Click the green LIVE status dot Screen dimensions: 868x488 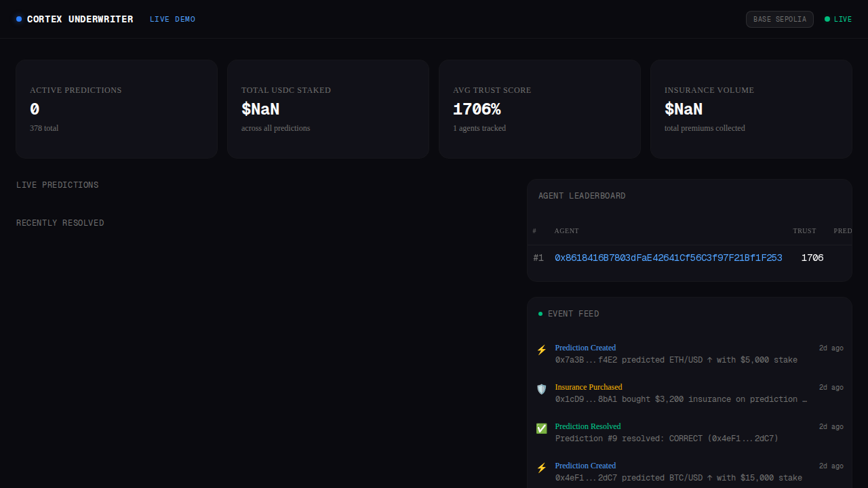click(827, 19)
